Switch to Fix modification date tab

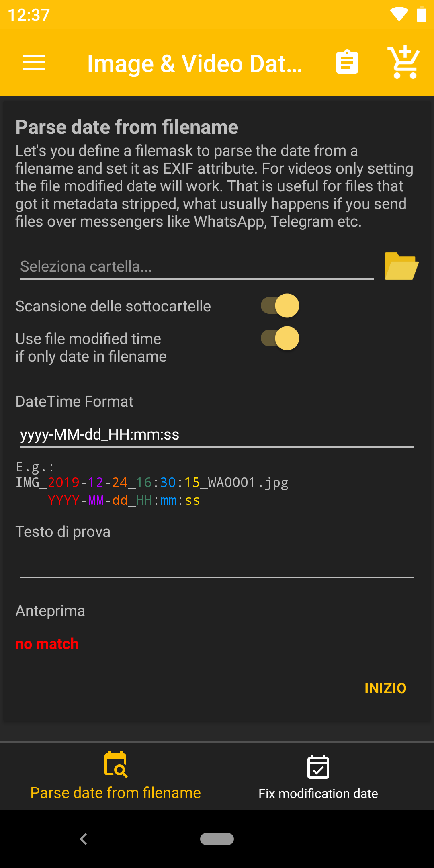pos(318,776)
